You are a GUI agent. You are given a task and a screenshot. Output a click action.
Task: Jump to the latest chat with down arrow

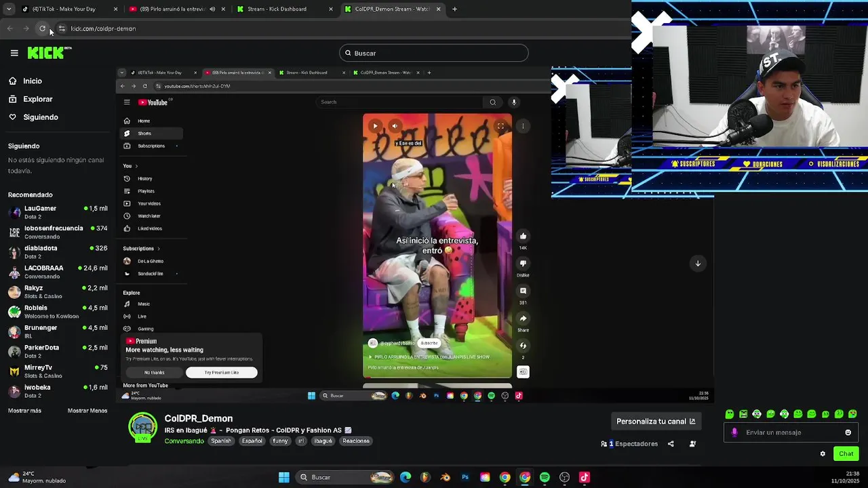coord(698,263)
